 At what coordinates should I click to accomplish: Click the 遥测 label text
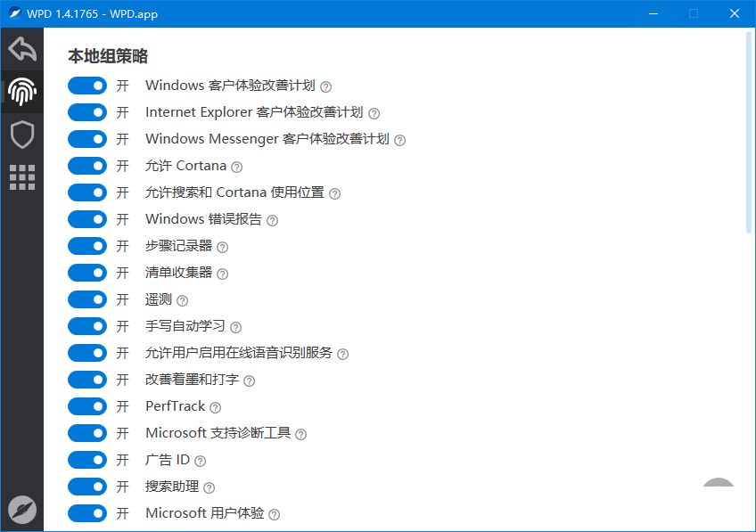click(x=159, y=299)
